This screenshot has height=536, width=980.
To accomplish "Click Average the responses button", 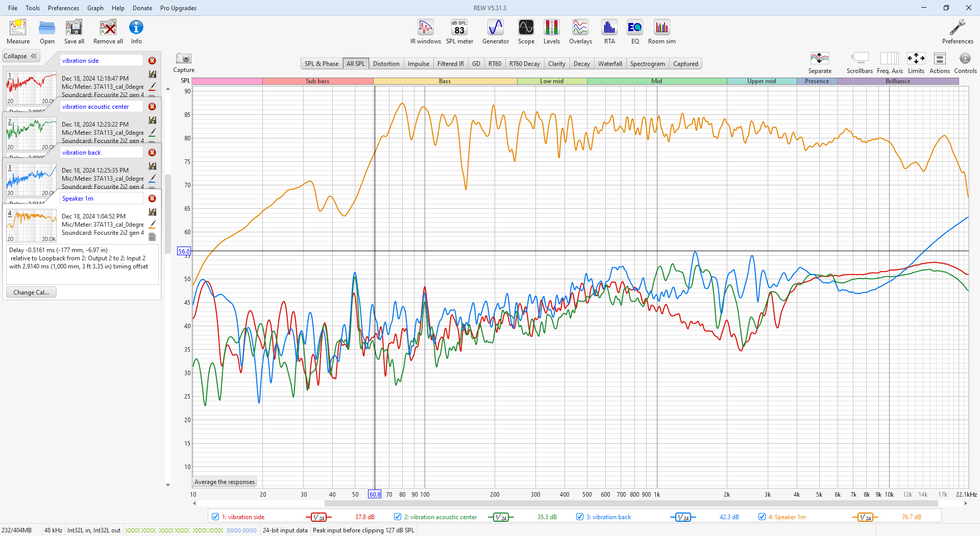I will pyautogui.click(x=225, y=482).
